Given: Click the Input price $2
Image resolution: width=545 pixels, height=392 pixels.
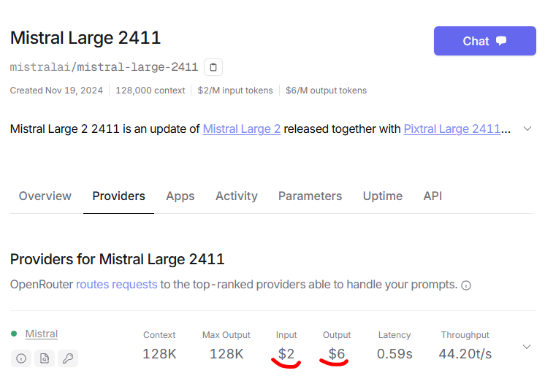Looking at the screenshot, I should click(286, 354).
